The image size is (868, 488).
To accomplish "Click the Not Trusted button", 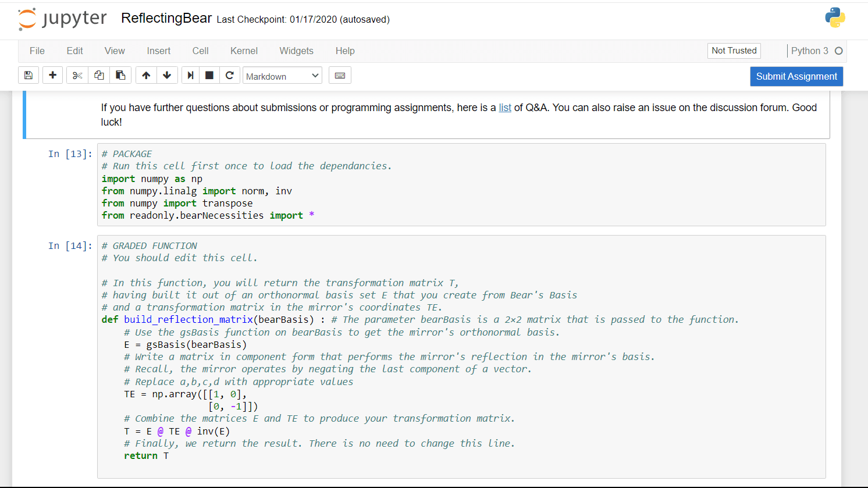I will [734, 51].
